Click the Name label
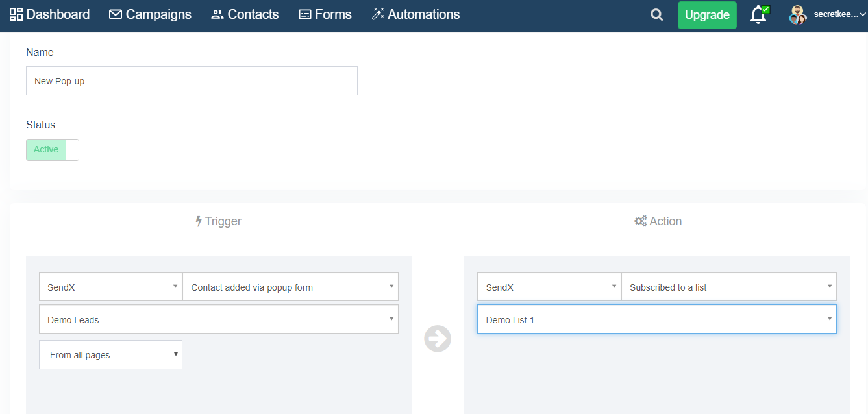 (x=40, y=52)
